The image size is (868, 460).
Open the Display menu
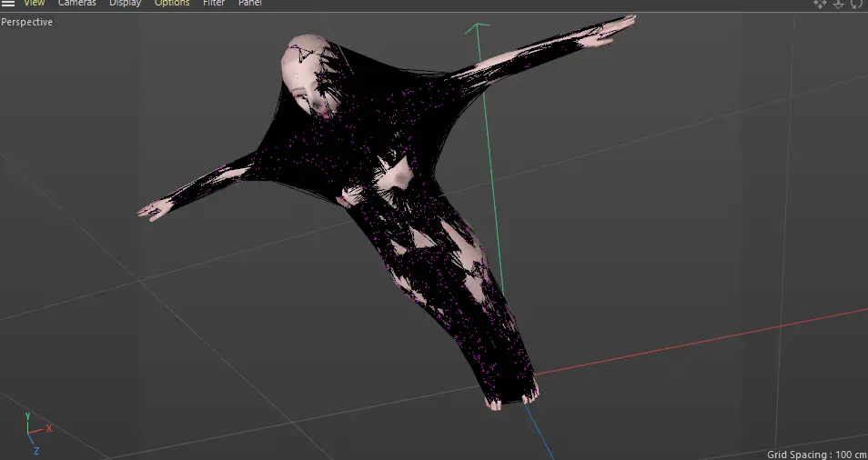tap(125, 4)
